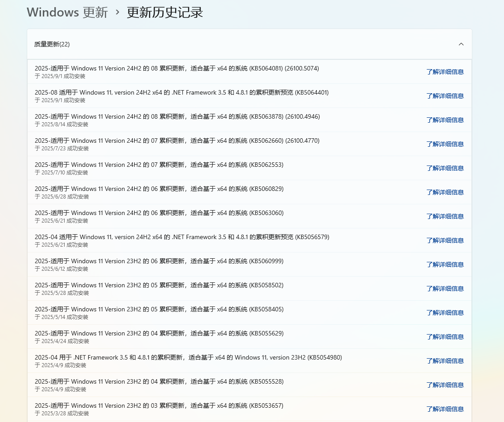Click the .NET Framework KB5054980 update title
This screenshot has height=422, width=504.
coord(188,358)
